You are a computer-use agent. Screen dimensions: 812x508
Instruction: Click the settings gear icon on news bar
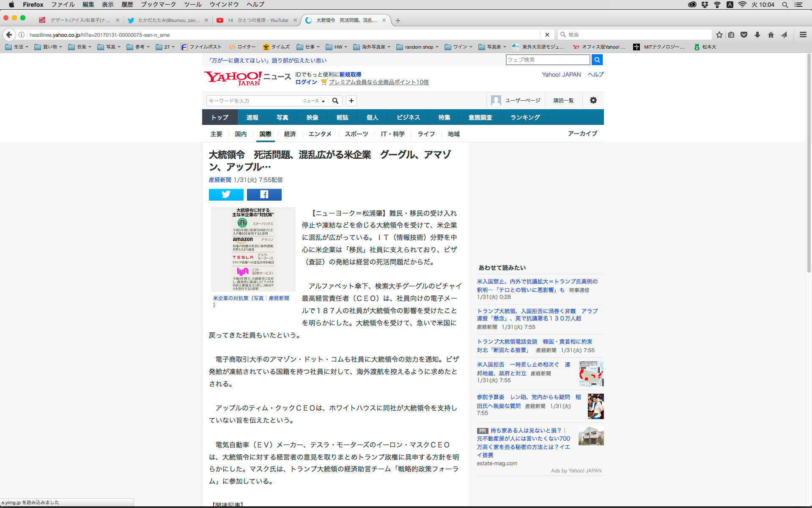(593, 100)
